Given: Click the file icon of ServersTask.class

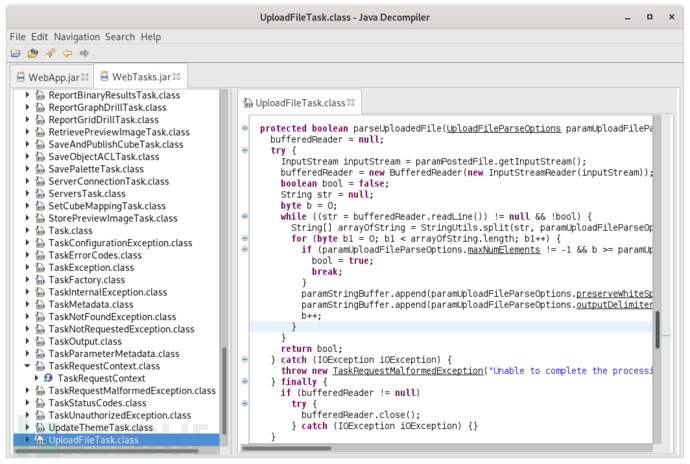Looking at the screenshot, I should point(40,194).
